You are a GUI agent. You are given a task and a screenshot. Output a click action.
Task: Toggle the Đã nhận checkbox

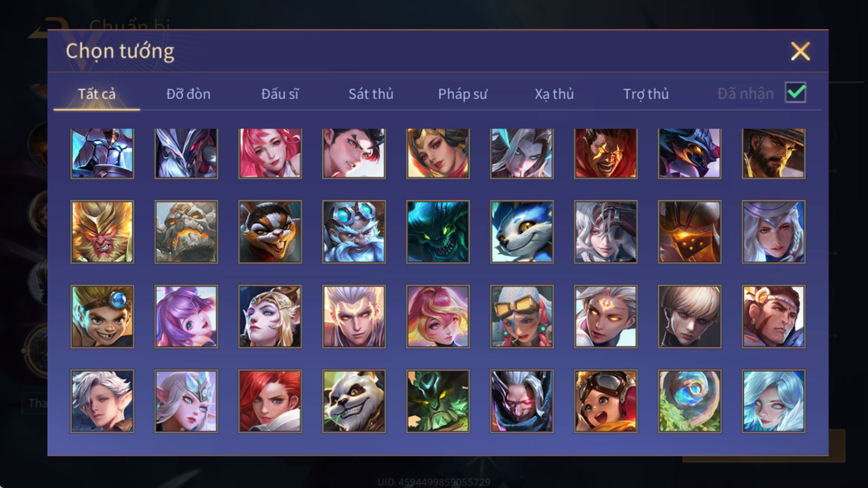coord(796,93)
